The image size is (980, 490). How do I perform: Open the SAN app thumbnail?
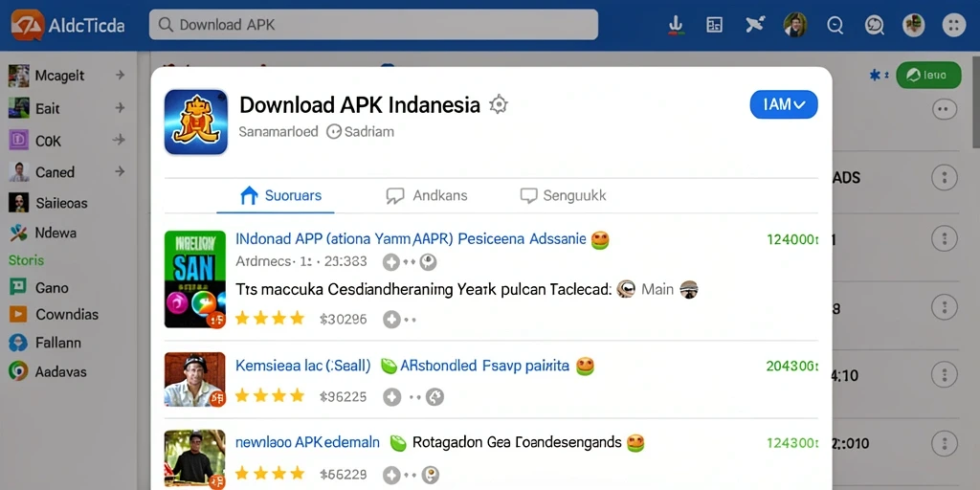(x=195, y=278)
